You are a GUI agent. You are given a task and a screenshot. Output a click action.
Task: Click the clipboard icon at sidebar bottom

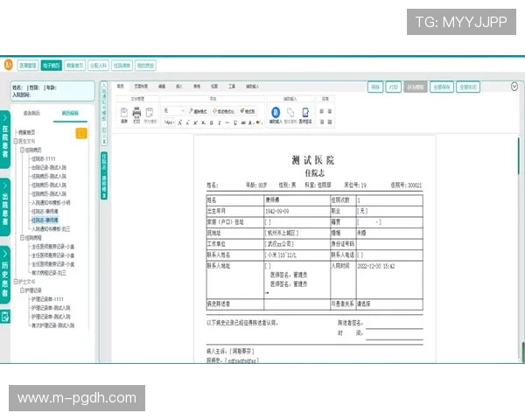pyautogui.click(x=5, y=317)
